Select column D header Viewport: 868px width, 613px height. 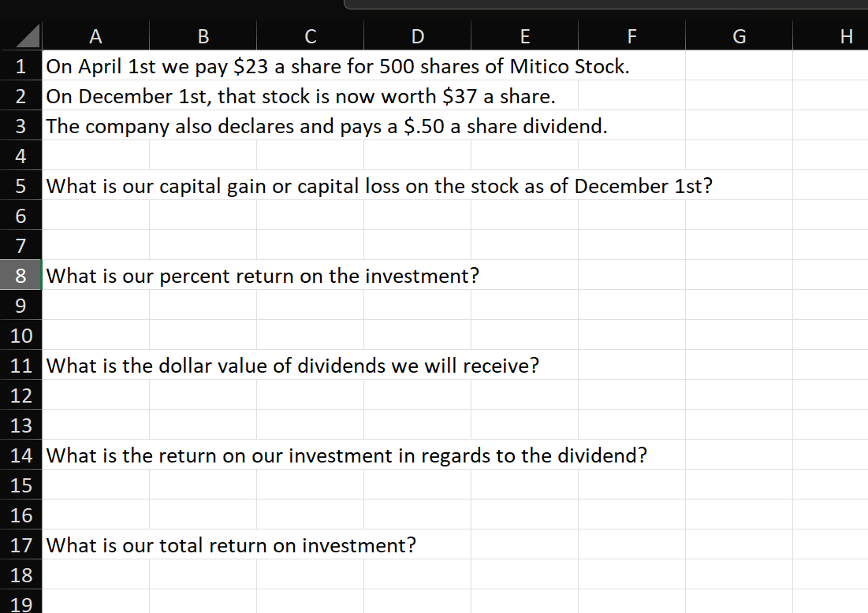417,36
